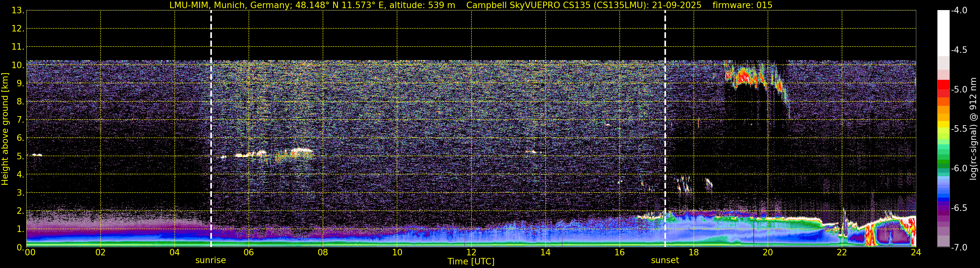Click the red high cloud near 9 km
The image size is (980, 268).
point(746,77)
